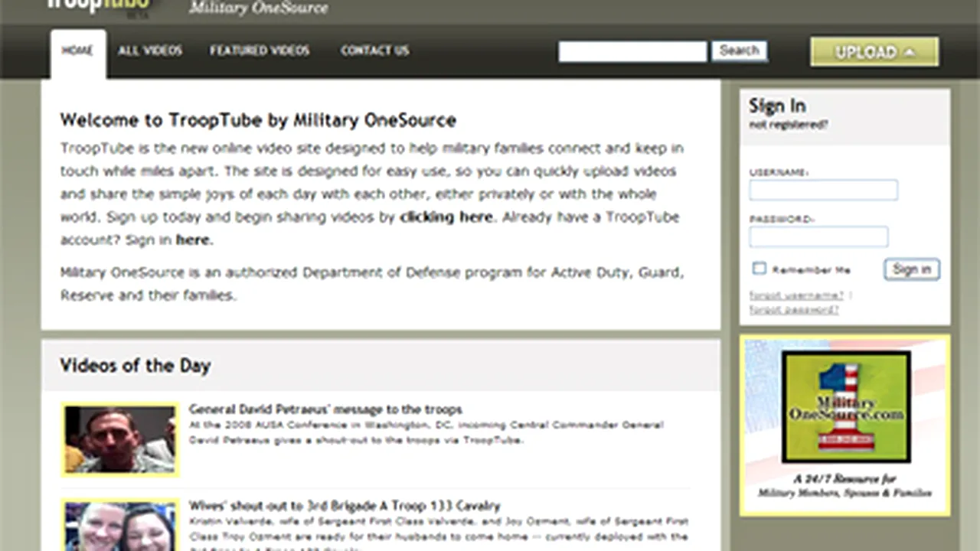
Task: Open the 'forgot password?' link
Action: (794, 310)
